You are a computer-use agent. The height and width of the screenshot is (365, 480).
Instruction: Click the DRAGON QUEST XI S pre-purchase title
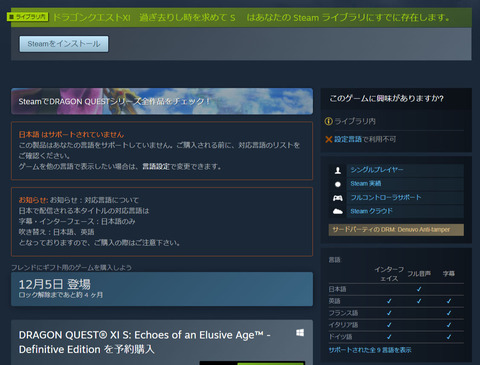pos(144,342)
